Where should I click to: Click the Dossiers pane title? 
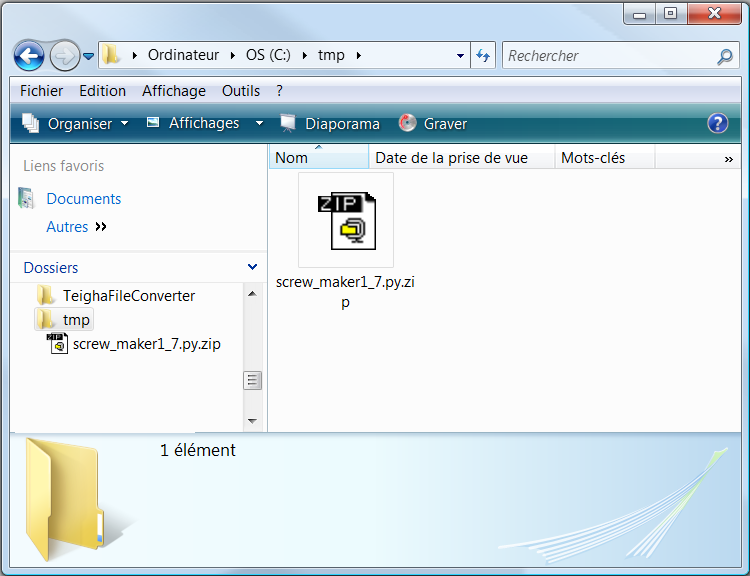click(x=51, y=267)
